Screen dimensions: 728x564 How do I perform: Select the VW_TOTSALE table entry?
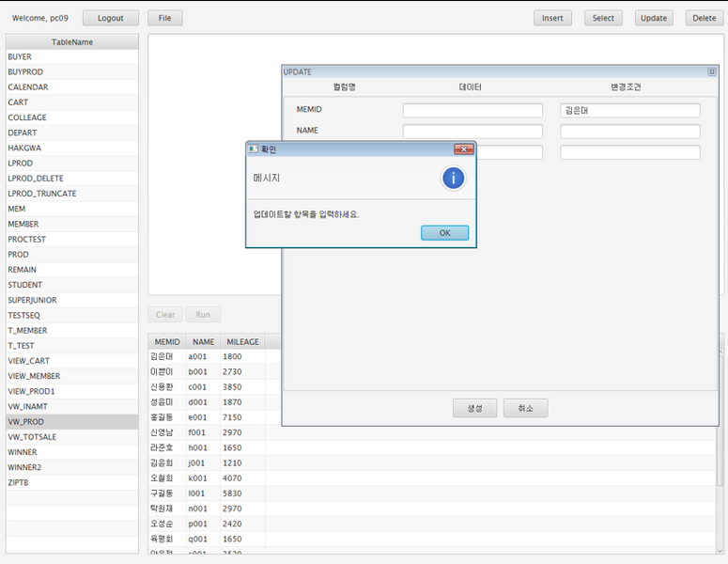pos(72,437)
